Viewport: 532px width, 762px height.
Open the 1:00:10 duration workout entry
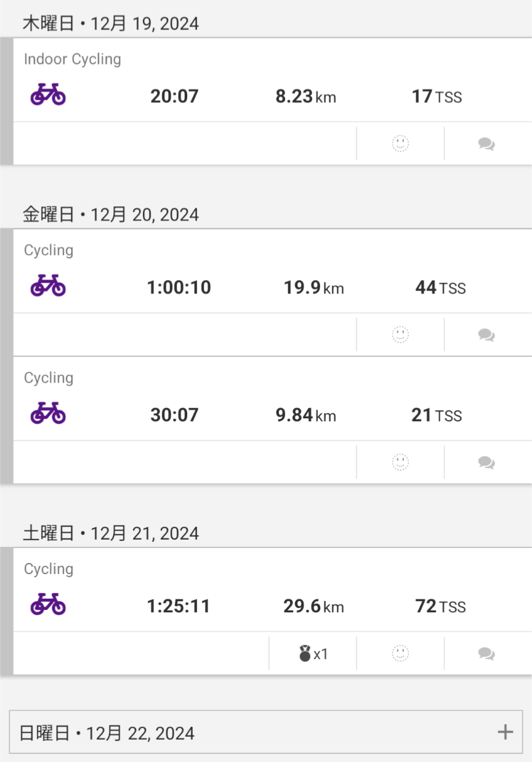179,288
